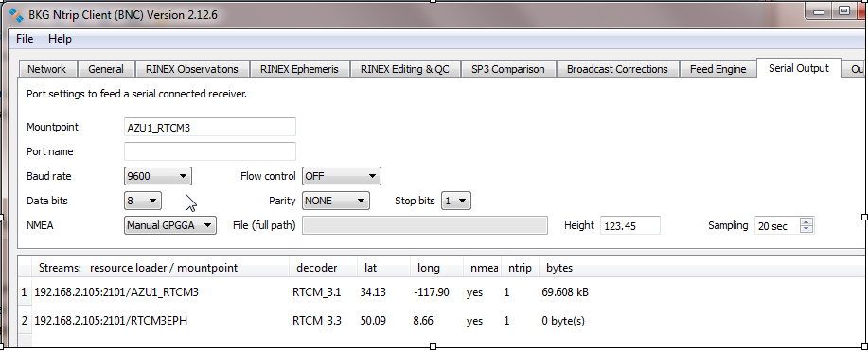
Task: Open the RINEX Editing & QC tab
Action: click(x=405, y=69)
